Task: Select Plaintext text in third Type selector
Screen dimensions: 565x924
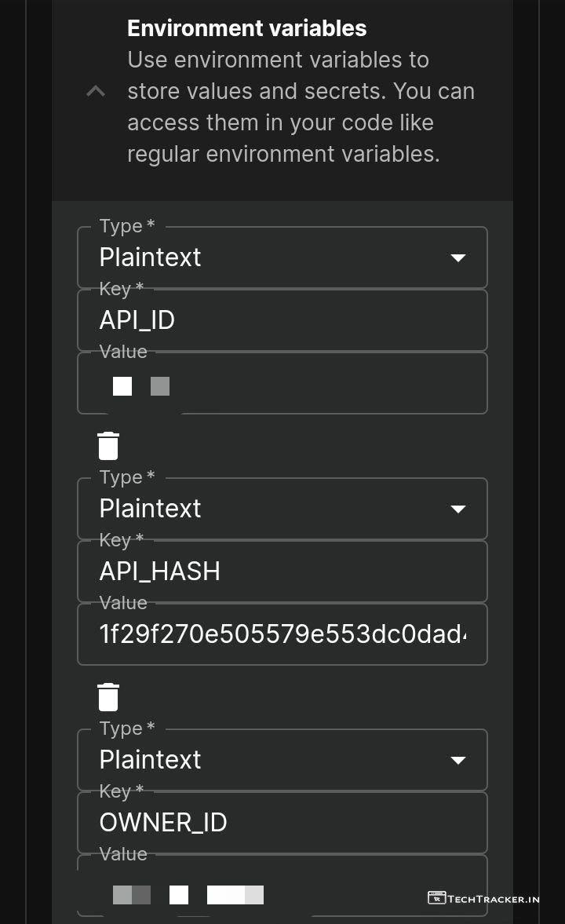Action: point(150,760)
